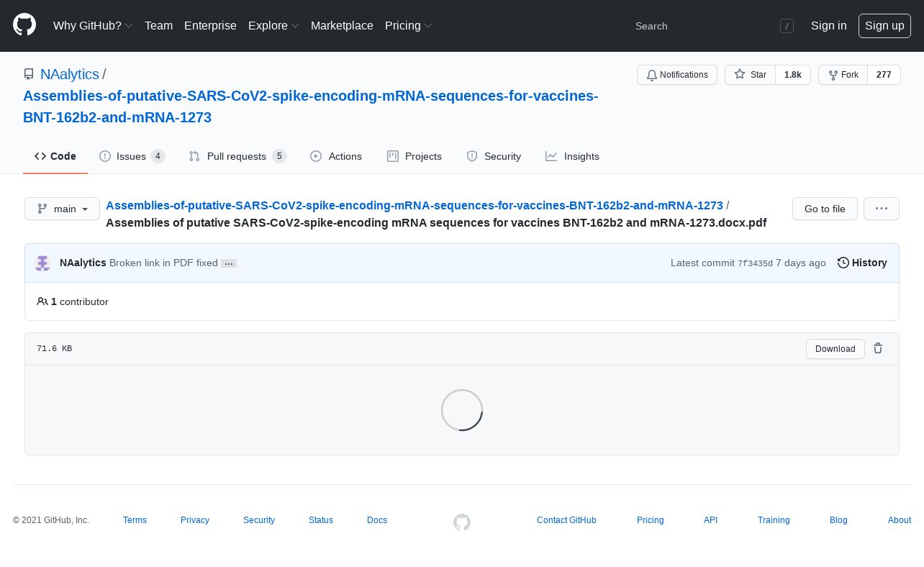View the 277 forks count
Screen dimensions: 924x567
tap(884, 75)
